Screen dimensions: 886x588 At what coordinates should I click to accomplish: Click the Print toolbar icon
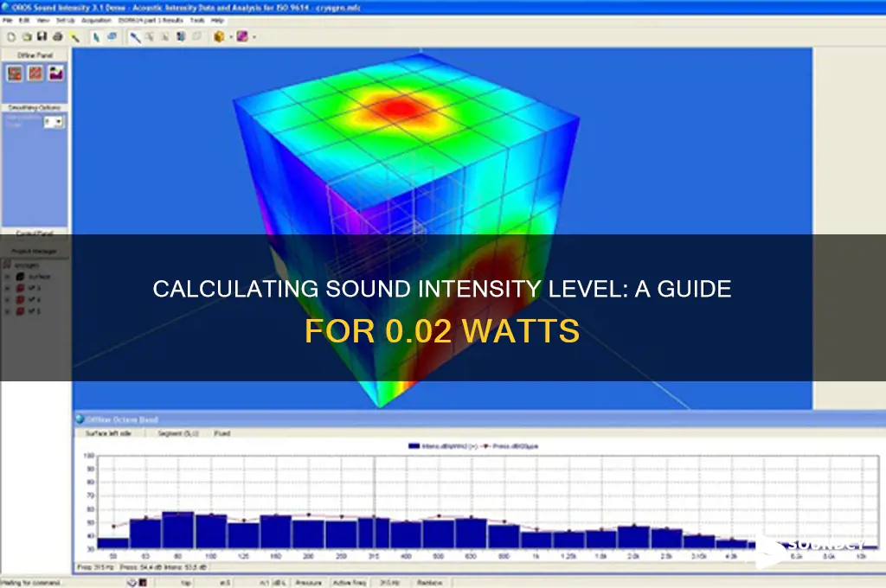(58, 37)
